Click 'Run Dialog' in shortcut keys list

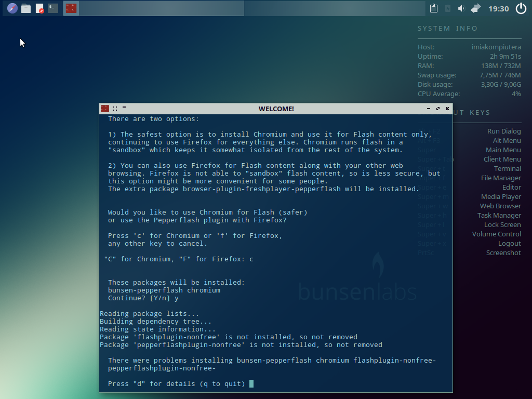click(x=504, y=131)
